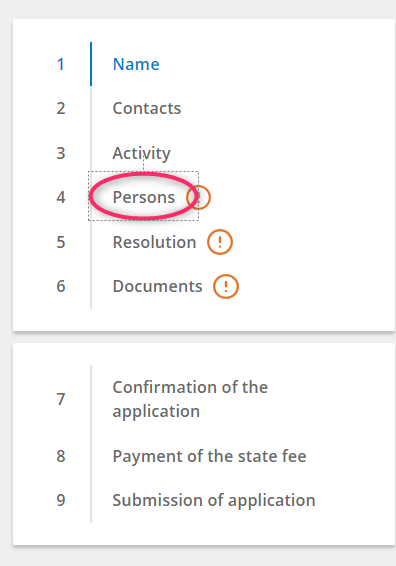Select Confirmation of the application step
Viewport: 396px width, 566px height.
point(190,399)
